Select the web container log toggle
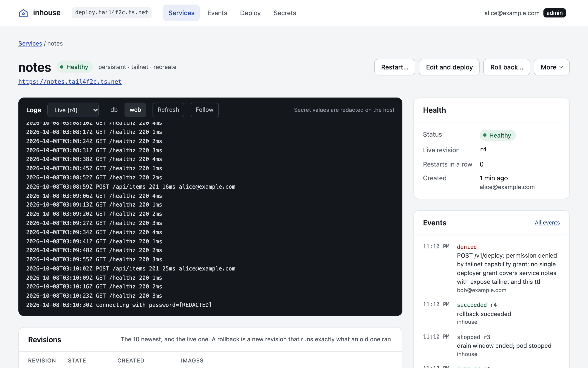588x368 pixels. tap(135, 110)
